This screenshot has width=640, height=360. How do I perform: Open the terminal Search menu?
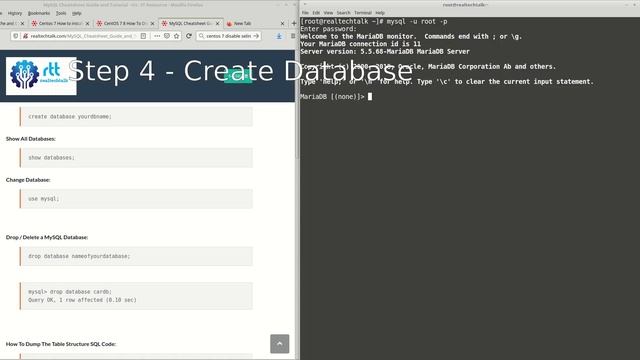(343, 13)
